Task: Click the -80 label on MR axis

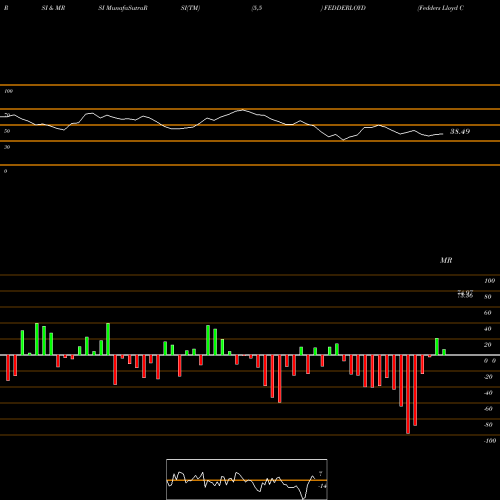Action: tap(488, 425)
